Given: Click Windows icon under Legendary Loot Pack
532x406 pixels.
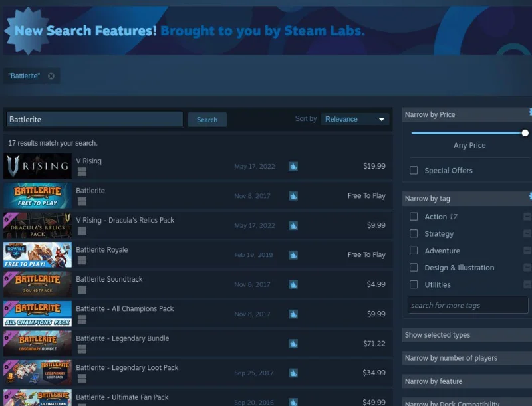Looking at the screenshot, I should [82, 378].
